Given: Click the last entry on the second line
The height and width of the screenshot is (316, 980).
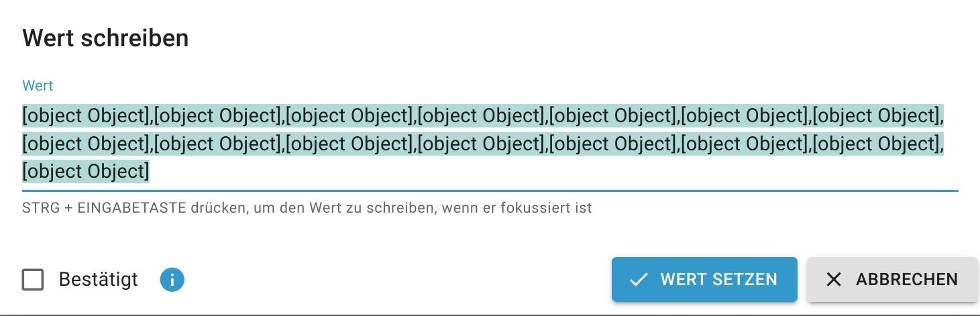Looking at the screenshot, I should click(875, 144).
